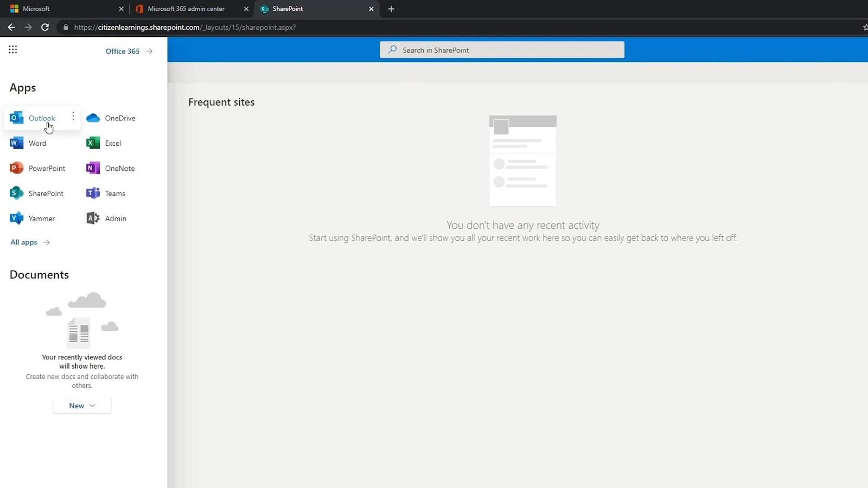Click the Yammer app icon

click(x=17, y=219)
